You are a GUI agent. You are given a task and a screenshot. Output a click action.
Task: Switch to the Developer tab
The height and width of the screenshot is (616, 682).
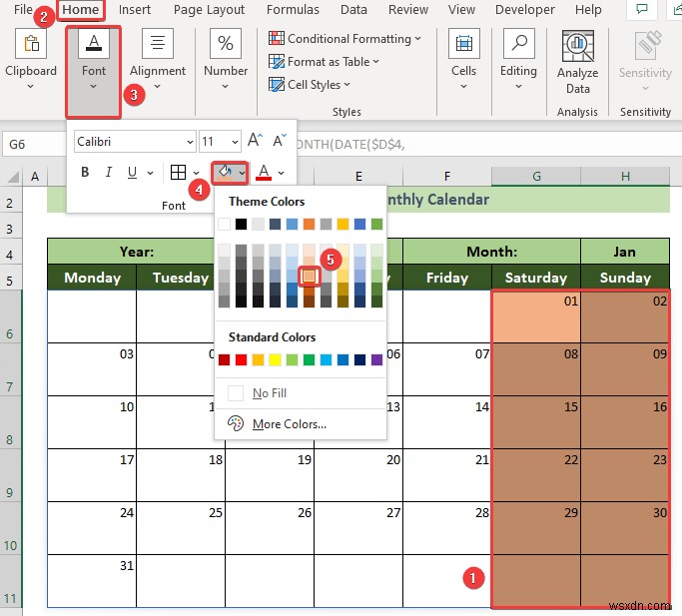coord(525,10)
